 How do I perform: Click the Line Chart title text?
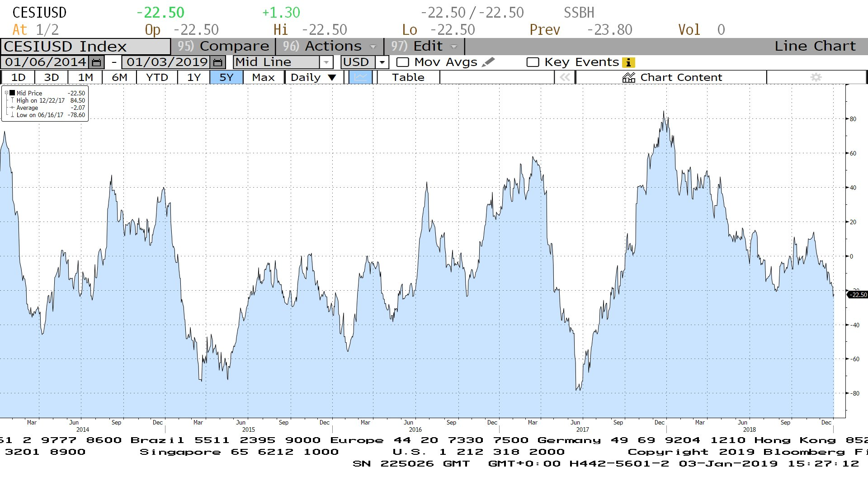815,46
